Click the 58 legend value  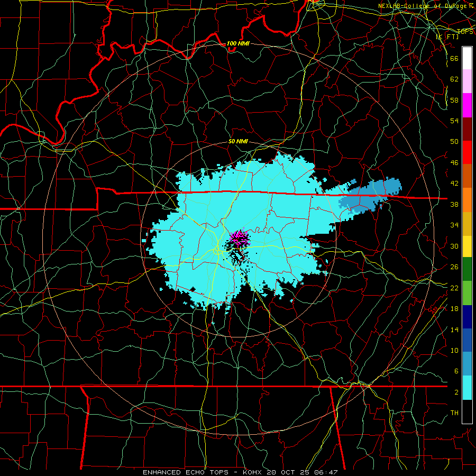[x=454, y=100]
